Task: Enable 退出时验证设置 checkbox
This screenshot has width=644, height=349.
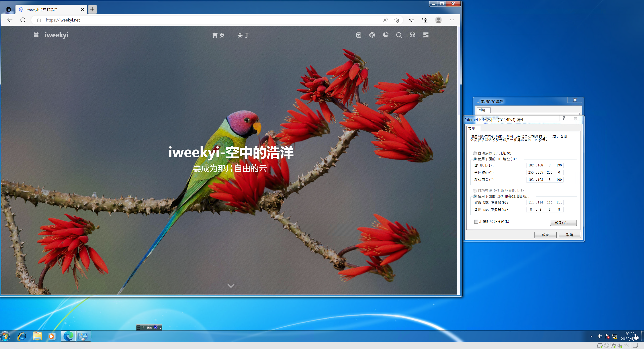Action: pos(476,222)
